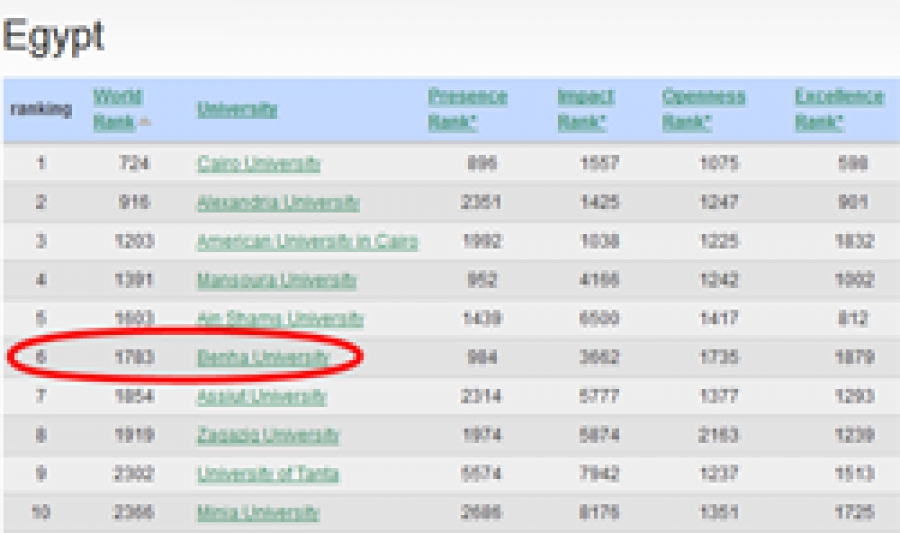
Task: Open the Ain Shams University link
Action: click(280, 318)
